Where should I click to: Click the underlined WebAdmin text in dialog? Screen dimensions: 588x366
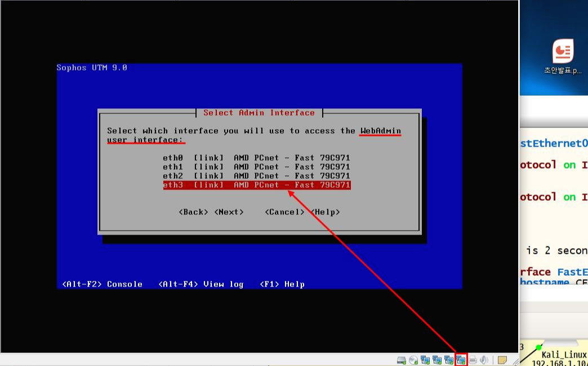380,131
